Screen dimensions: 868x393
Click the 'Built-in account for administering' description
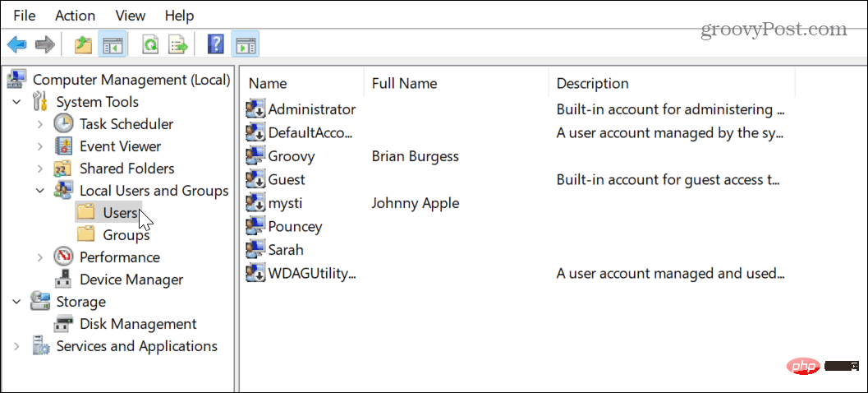tap(670, 109)
